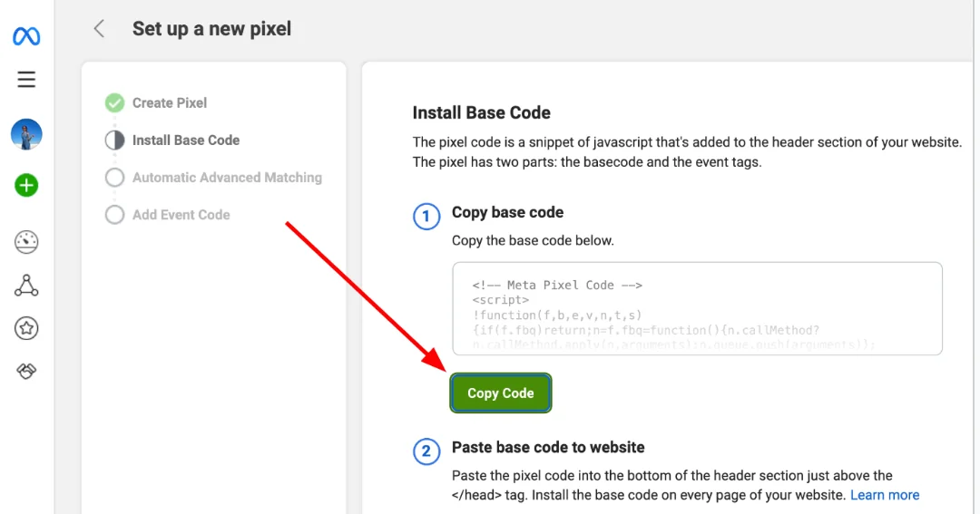Click the 'Set up a new pixel' title
The height and width of the screenshot is (514, 980).
[211, 29]
